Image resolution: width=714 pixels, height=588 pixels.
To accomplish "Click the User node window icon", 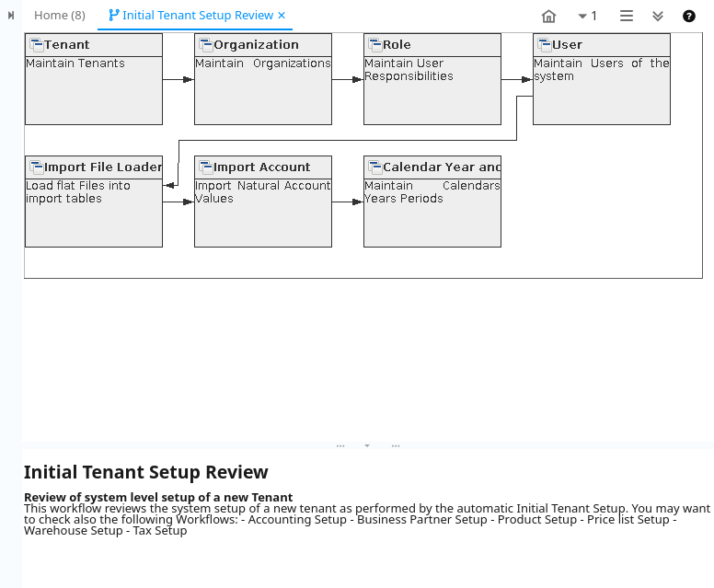I will pyautogui.click(x=545, y=45).
